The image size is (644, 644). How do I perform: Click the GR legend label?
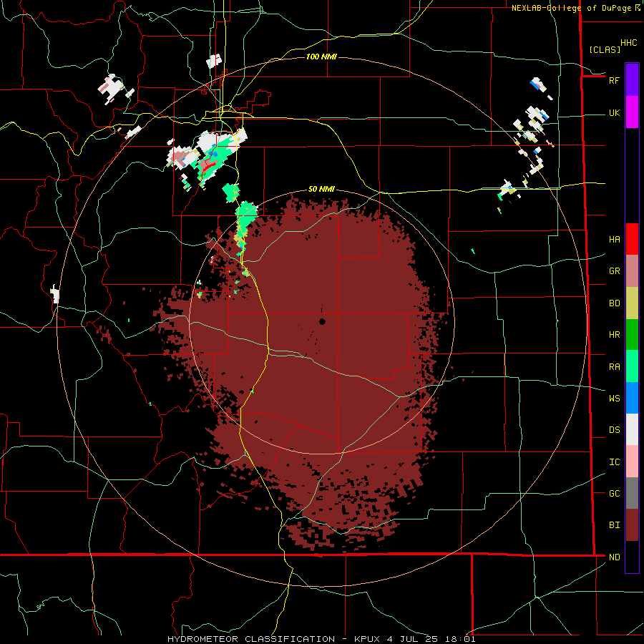click(x=614, y=271)
